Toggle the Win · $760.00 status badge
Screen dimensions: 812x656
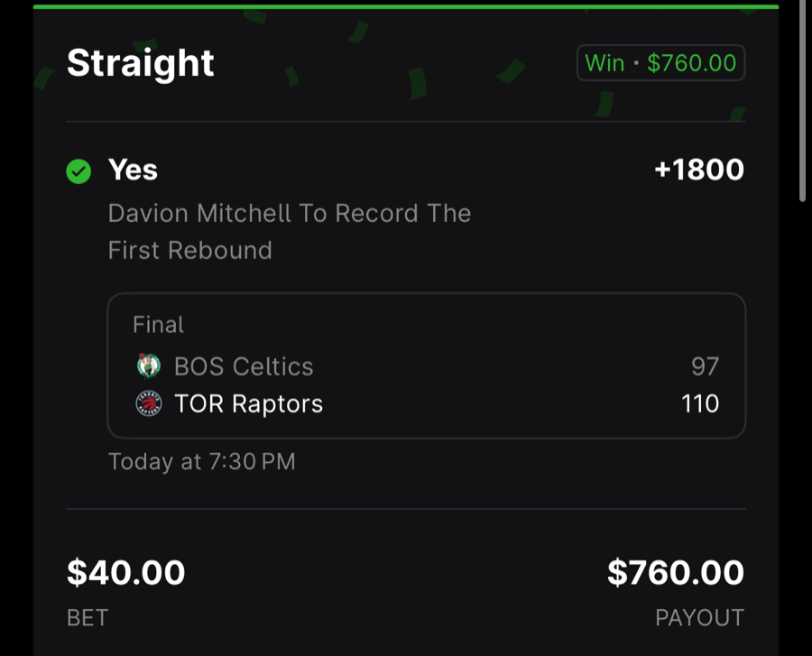pyautogui.click(x=660, y=63)
